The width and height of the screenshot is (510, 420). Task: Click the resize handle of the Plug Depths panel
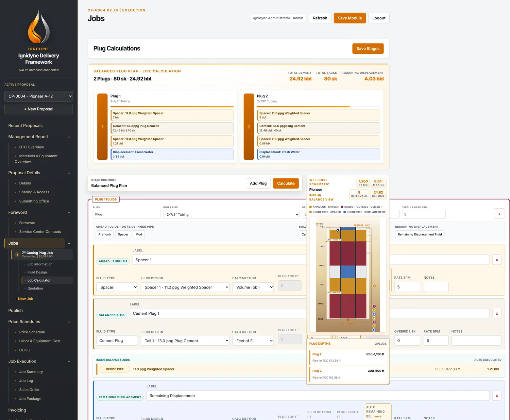coord(388,383)
